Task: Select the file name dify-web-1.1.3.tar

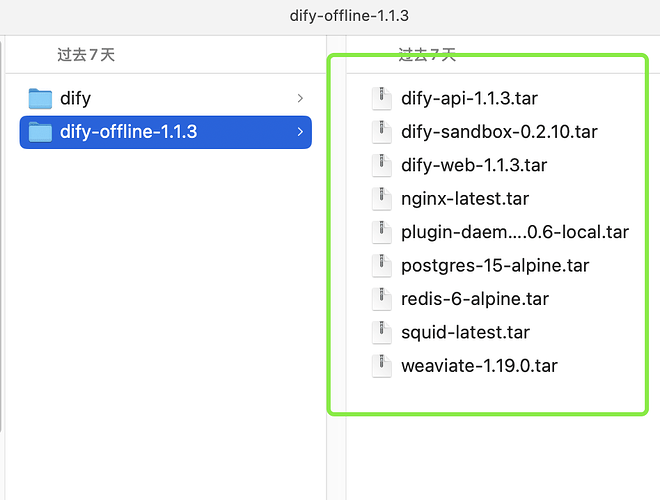Action: (x=474, y=165)
